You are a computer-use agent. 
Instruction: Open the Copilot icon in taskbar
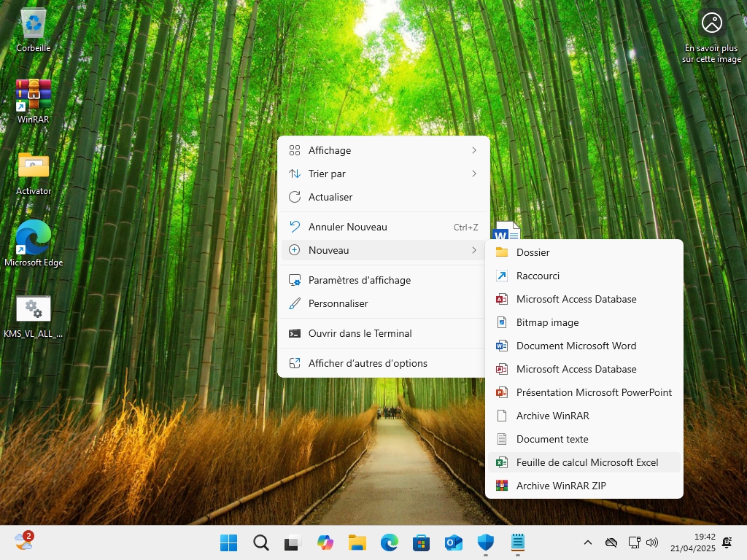(x=325, y=542)
